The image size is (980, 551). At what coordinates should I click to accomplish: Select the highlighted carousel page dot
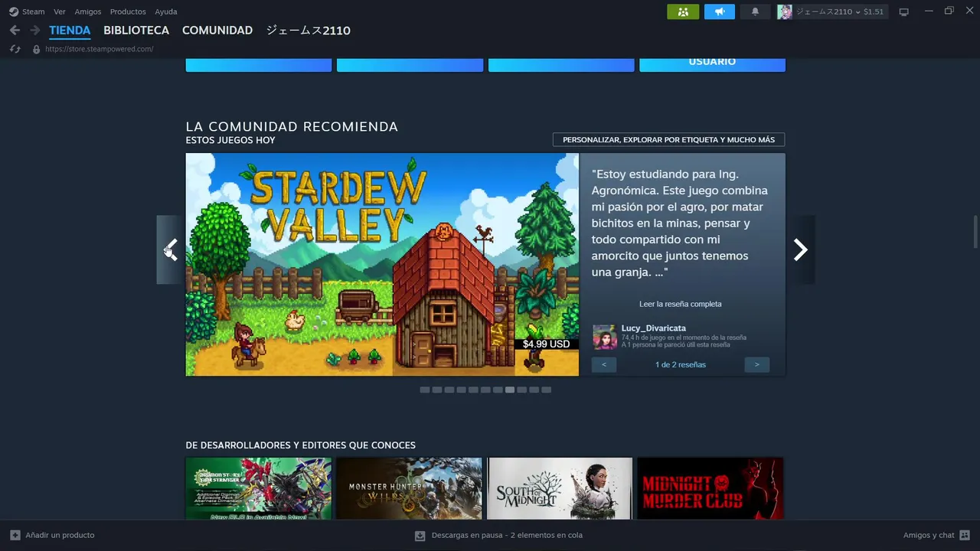pos(510,390)
